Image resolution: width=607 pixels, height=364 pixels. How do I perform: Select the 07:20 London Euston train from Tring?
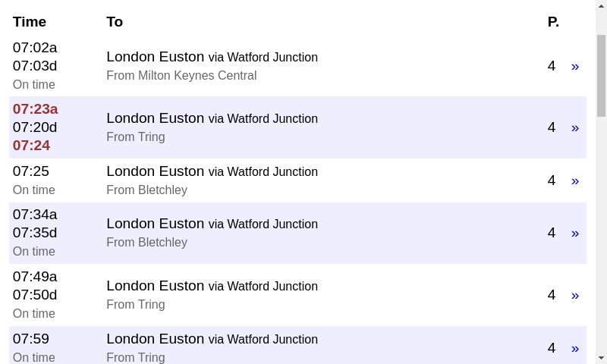297,127
